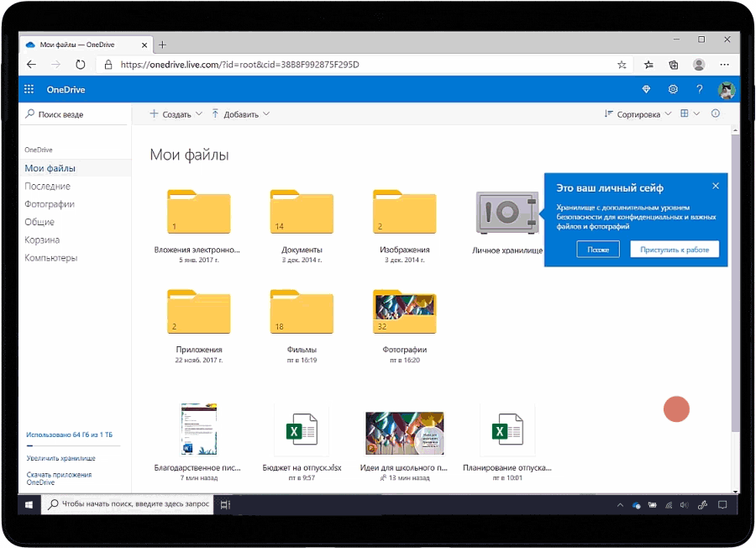Click the Поиск везде search field

click(x=76, y=114)
